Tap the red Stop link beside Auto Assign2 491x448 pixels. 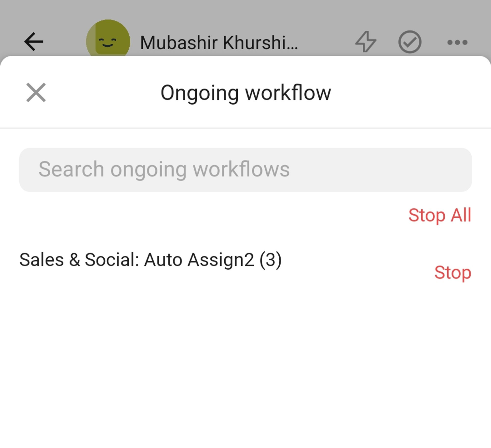452,272
